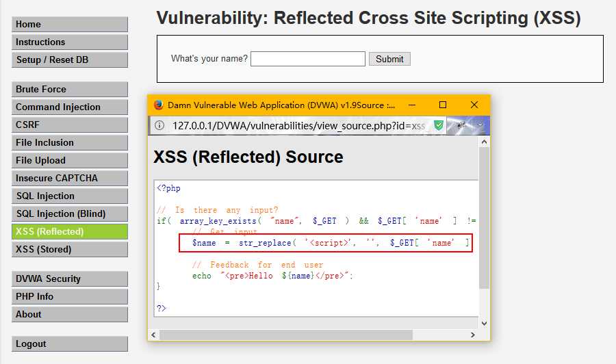This screenshot has height=364, width=616.
Task: Click the "<?php" opening tag line
Action: tap(168, 188)
